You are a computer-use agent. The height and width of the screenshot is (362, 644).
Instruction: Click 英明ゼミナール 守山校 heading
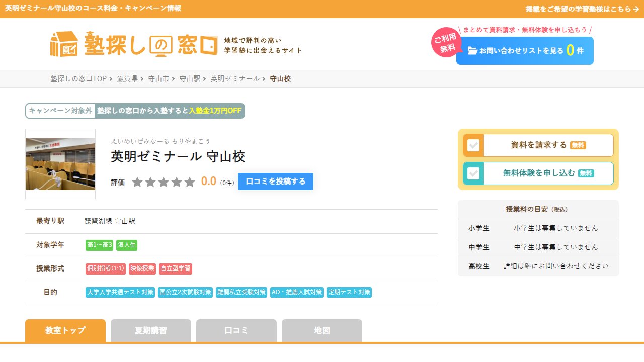(178, 156)
